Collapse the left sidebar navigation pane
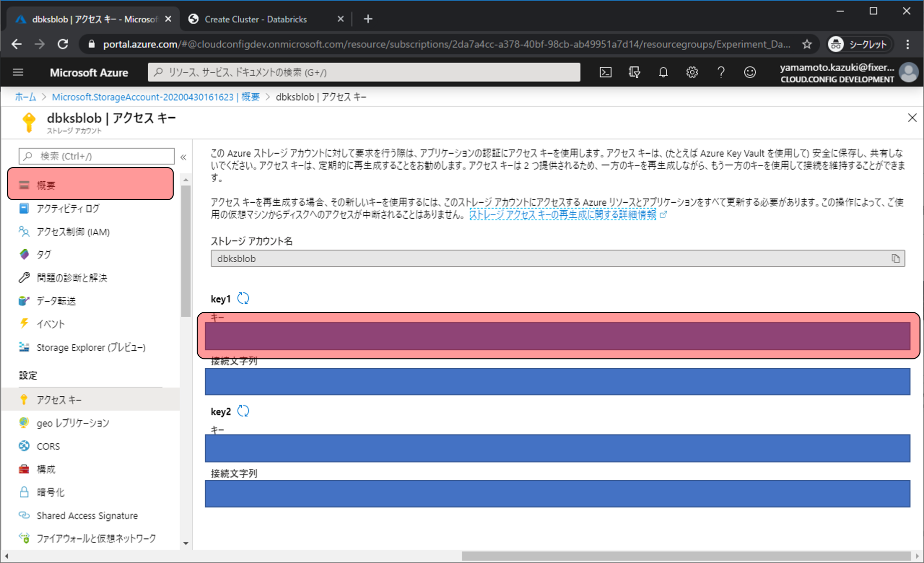This screenshot has width=924, height=563. click(184, 157)
